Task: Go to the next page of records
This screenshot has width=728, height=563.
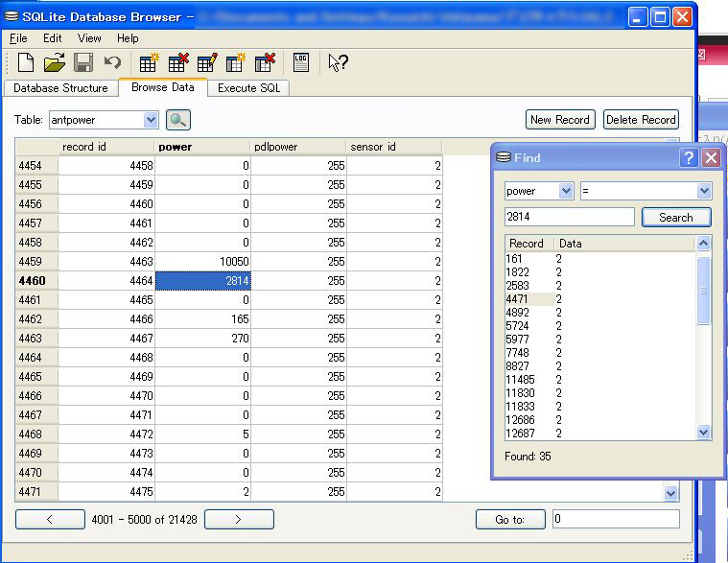Action: [x=239, y=520]
